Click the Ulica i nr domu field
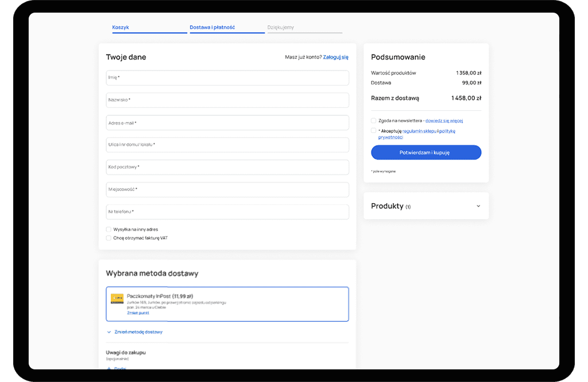 coord(227,145)
